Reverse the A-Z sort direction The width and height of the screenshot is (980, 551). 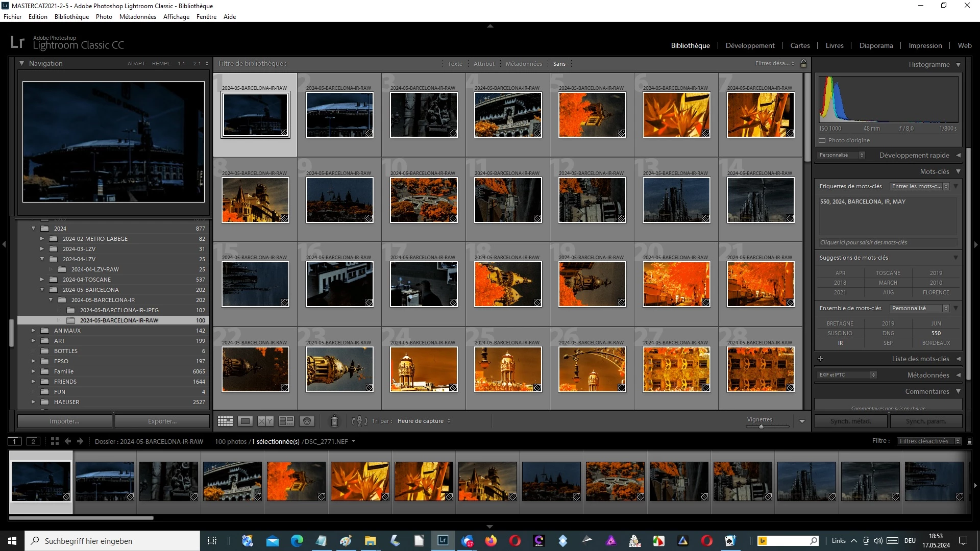tap(359, 421)
